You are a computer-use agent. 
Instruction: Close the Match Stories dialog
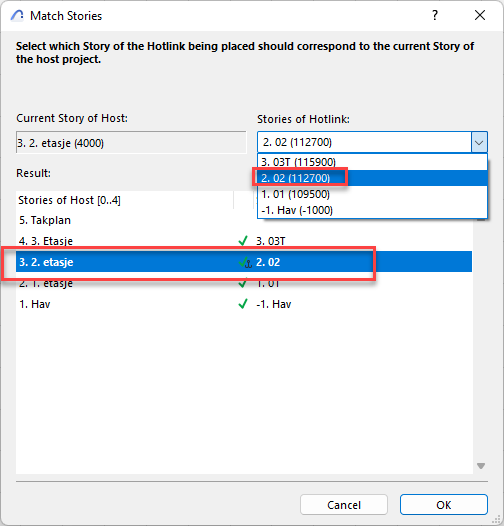point(480,15)
